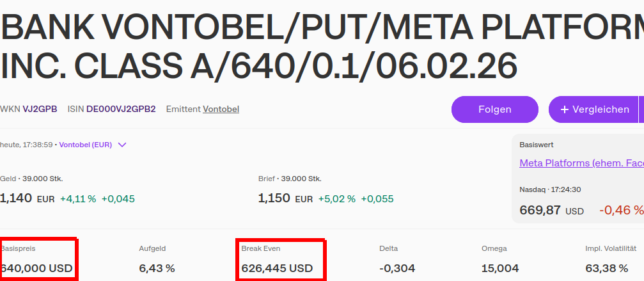Expand the Vontobel (EUR) exchange dropdown

[x=122, y=145]
